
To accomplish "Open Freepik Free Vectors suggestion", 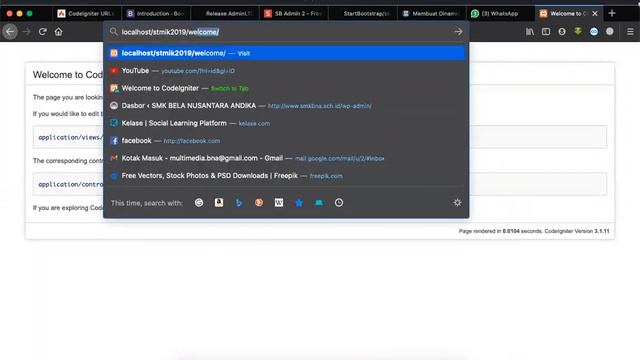I will pos(286,176).
